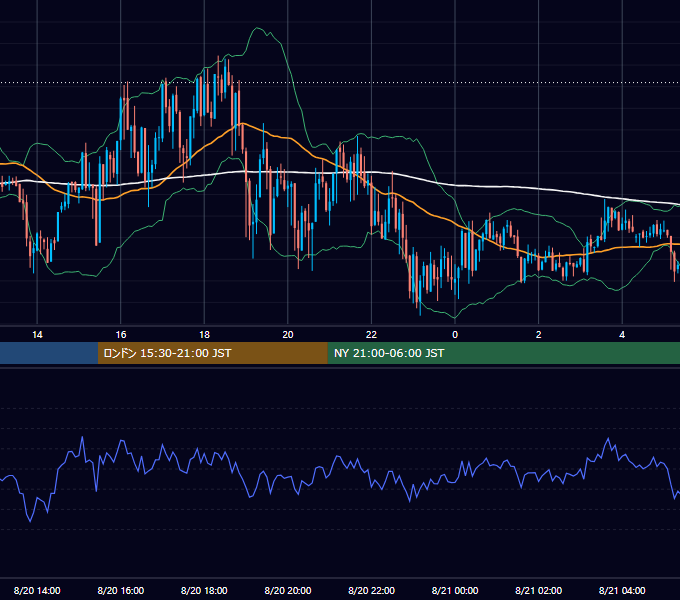Click the 8/20 20:00 date label
The width and height of the screenshot is (680, 600).
[288, 590]
